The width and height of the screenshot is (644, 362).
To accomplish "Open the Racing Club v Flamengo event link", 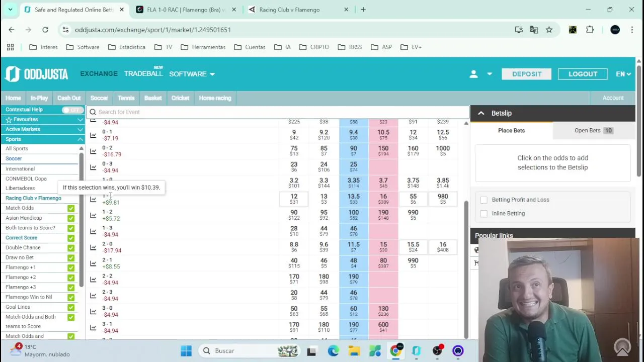I will point(33,198).
